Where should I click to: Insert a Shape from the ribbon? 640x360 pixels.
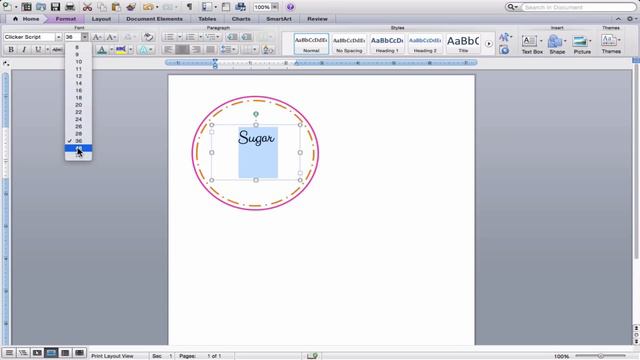tap(557, 44)
